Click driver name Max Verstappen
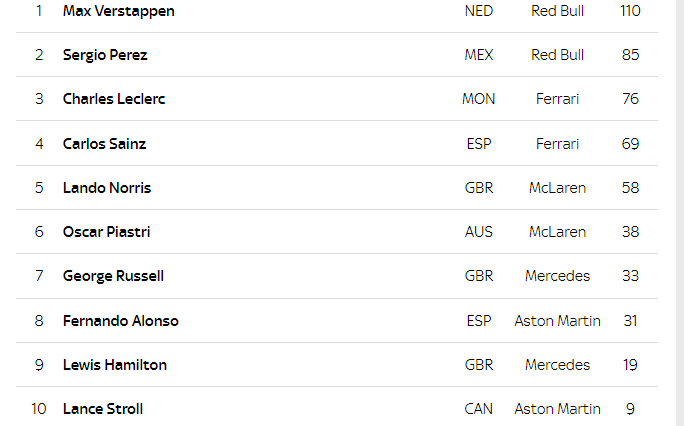The height and width of the screenshot is (426, 684). pos(118,11)
